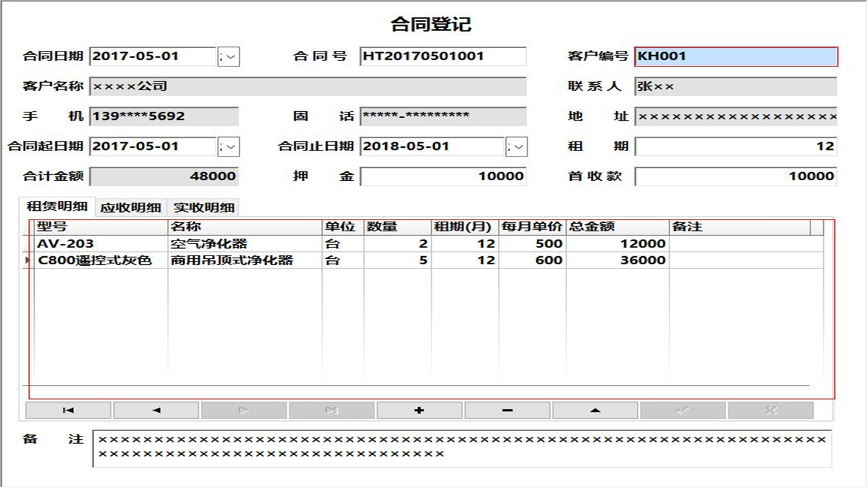Click the plus icon to insert a detail row
The image size is (868, 488).
click(419, 409)
